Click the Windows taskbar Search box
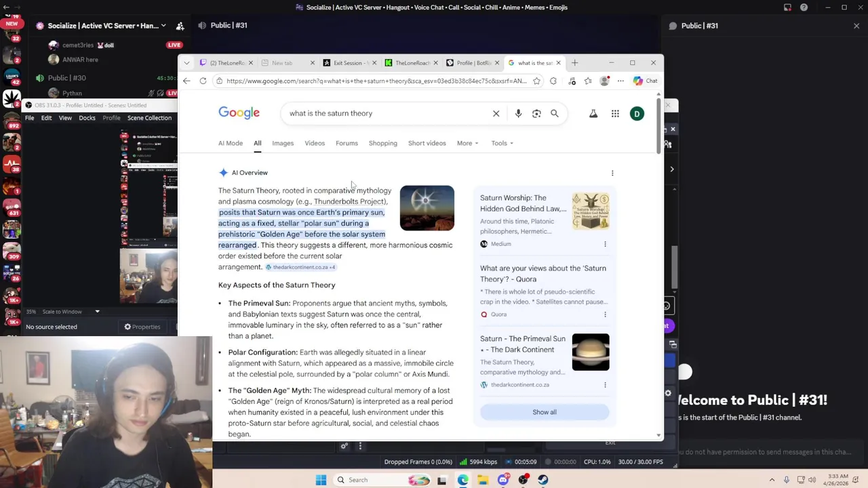Screen dimensions: 868x488 click(383, 480)
